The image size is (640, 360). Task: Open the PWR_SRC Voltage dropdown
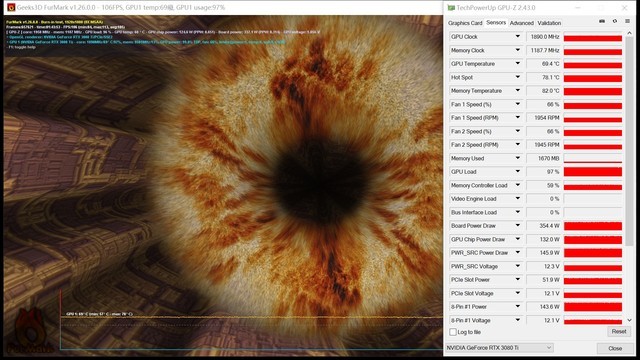point(518,266)
